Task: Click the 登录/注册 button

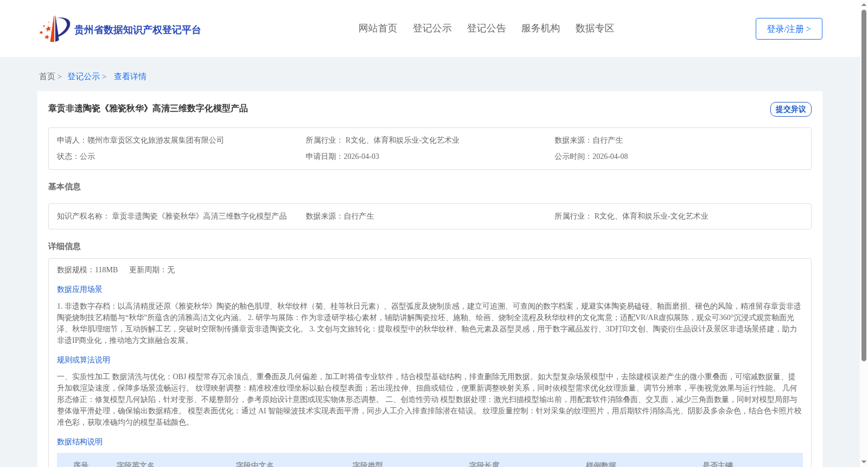Action: click(789, 29)
